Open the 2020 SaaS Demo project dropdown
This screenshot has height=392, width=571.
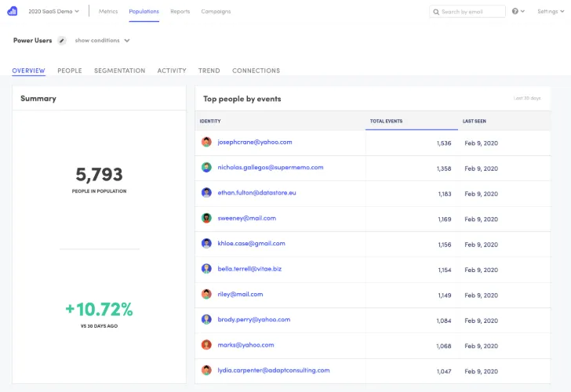point(53,12)
